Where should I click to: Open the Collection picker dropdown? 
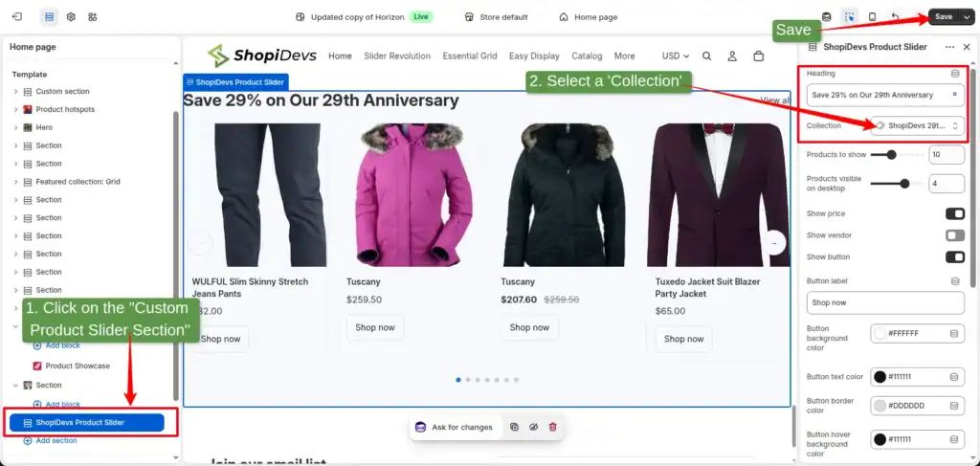click(x=918, y=125)
